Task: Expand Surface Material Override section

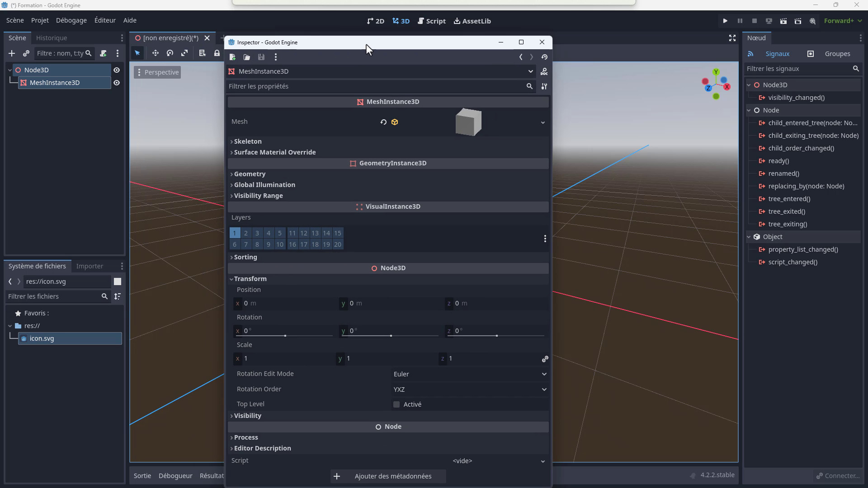Action: coord(388,152)
